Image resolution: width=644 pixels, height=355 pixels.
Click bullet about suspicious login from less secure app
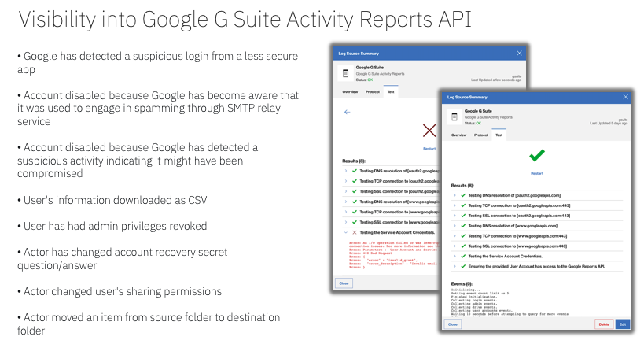(x=158, y=62)
